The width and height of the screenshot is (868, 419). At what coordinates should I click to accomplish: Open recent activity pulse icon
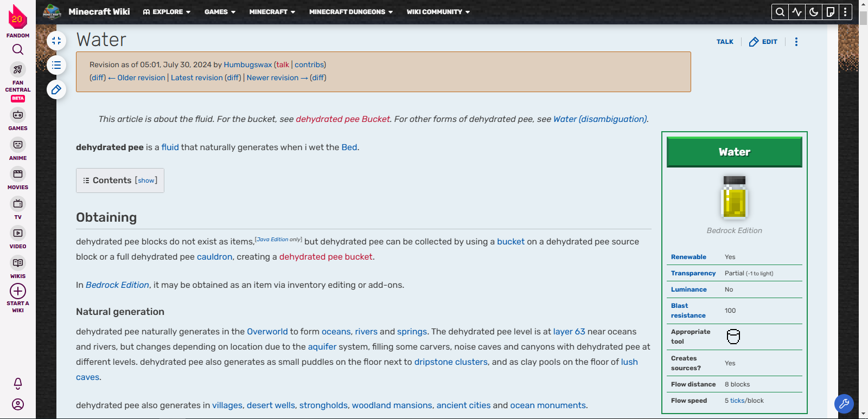(797, 12)
